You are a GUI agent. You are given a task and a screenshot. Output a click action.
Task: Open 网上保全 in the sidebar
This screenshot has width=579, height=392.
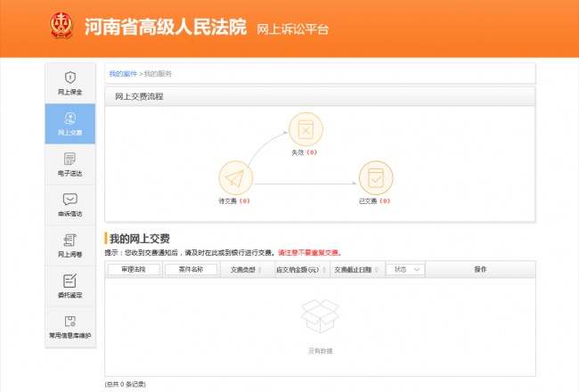click(69, 83)
